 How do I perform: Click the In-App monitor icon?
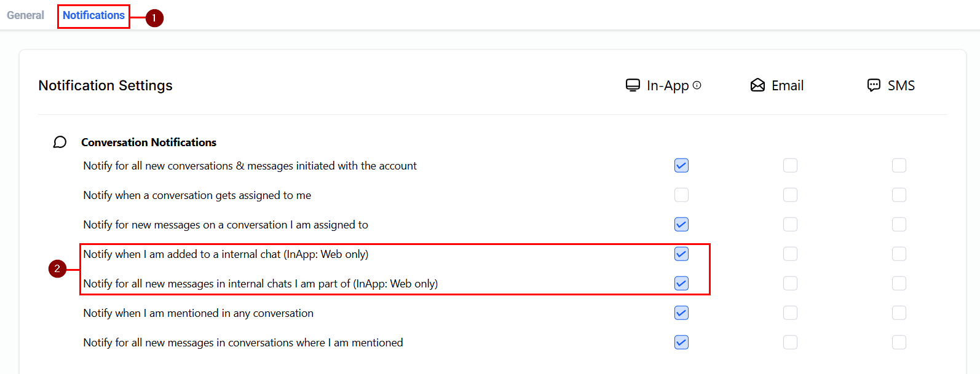point(633,85)
